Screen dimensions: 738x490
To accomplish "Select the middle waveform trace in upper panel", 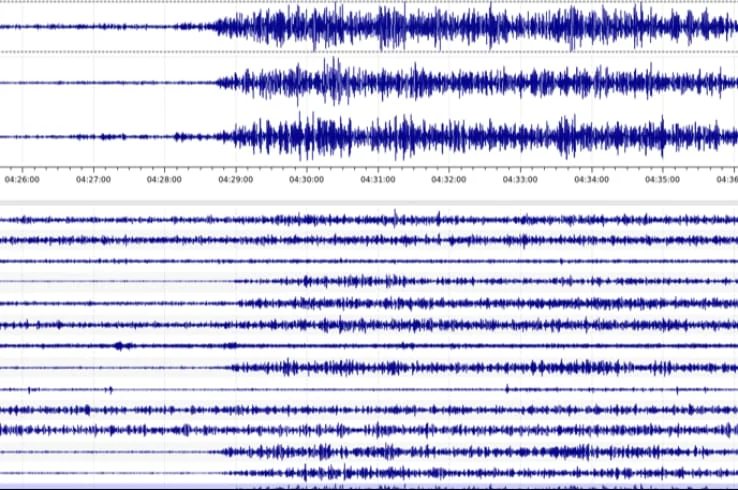I will (400, 82).
